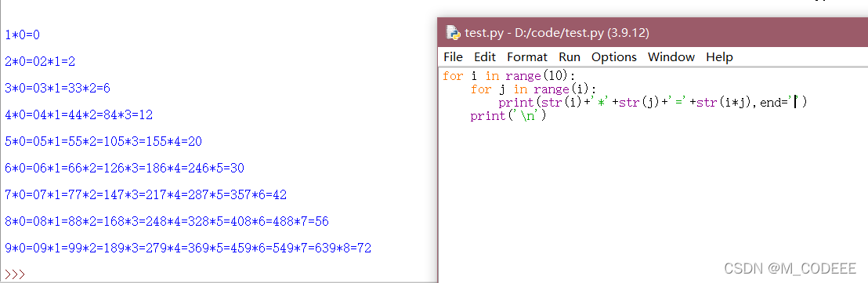This screenshot has width=868, height=283.
Task: Open the Window menu
Action: pos(671,57)
